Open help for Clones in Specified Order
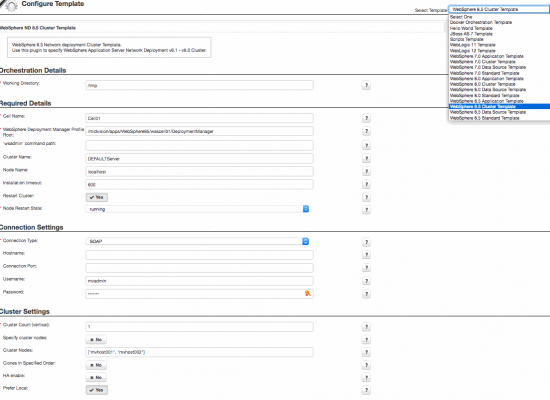Image resolution: width=550 pixels, height=400 pixels. pyautogui.click(x=366, y=365)
